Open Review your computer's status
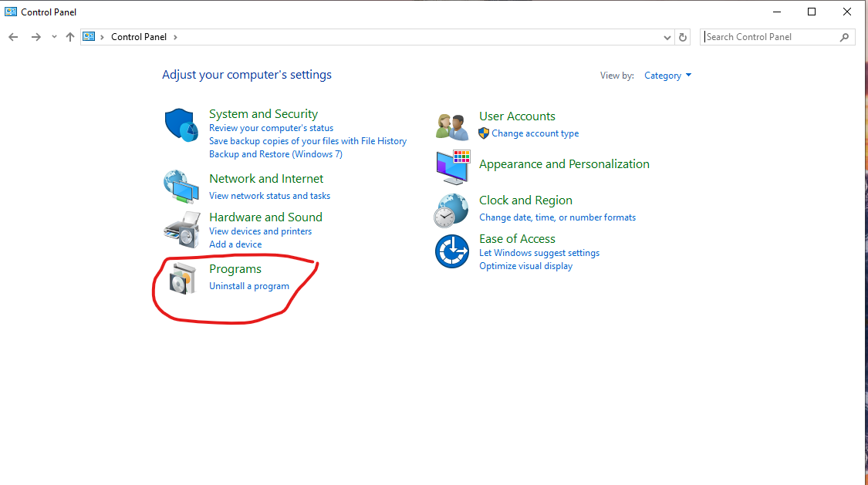Image resolution: width=868 pixels, height=485 pixels. (x=272, y=128)
